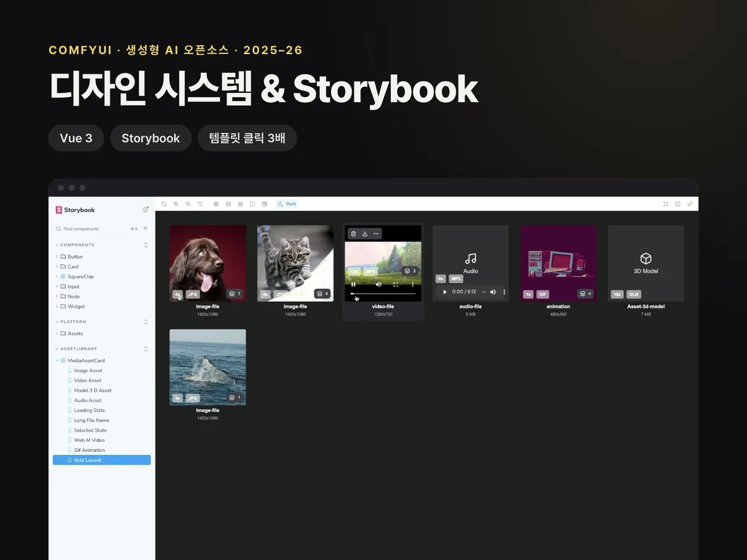This screenshot has height=560, width=747.
Task: Open the sidebar tag filter icon
Action: (x=146, y=229)
